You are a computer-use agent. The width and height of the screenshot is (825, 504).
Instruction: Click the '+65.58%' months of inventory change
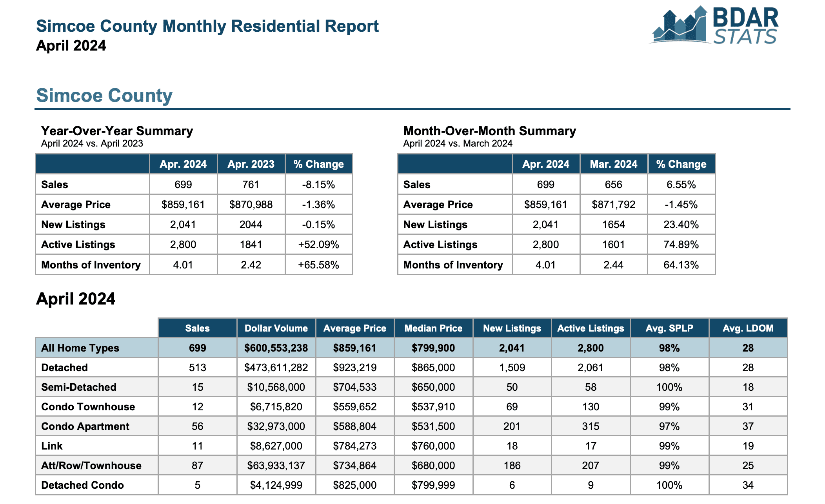pos(319,265)
